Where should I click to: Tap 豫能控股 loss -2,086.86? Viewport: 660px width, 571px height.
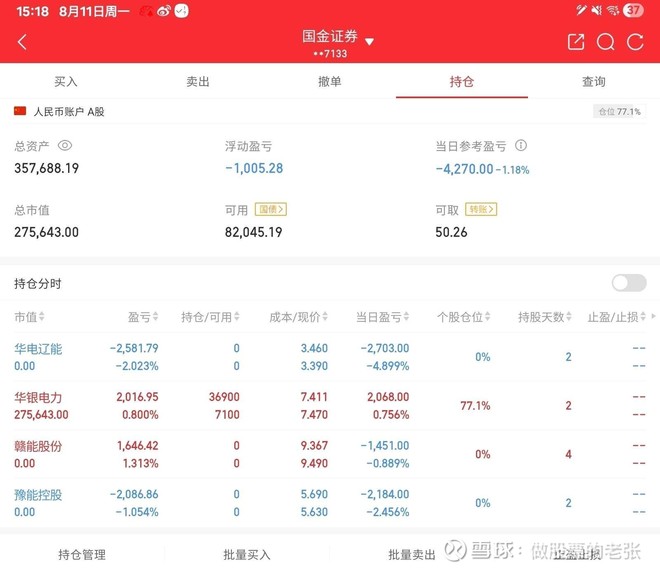[x=134, y=494]
